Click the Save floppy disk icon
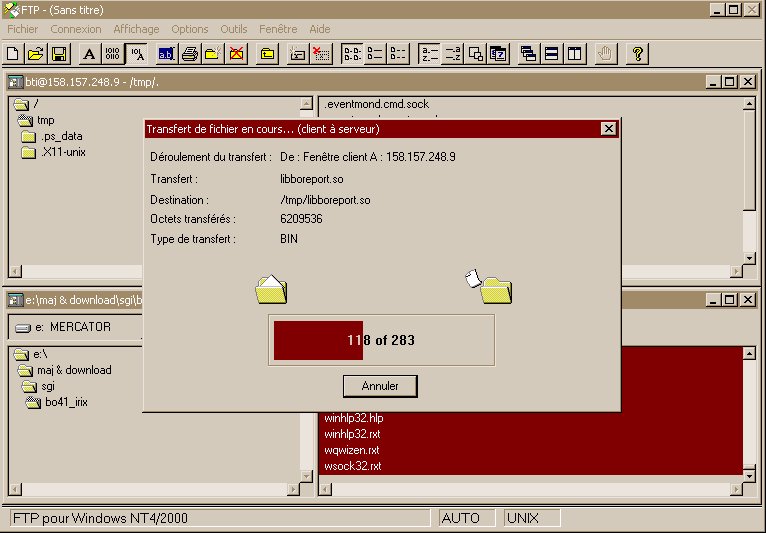766x533 pixels. (59, 54)
